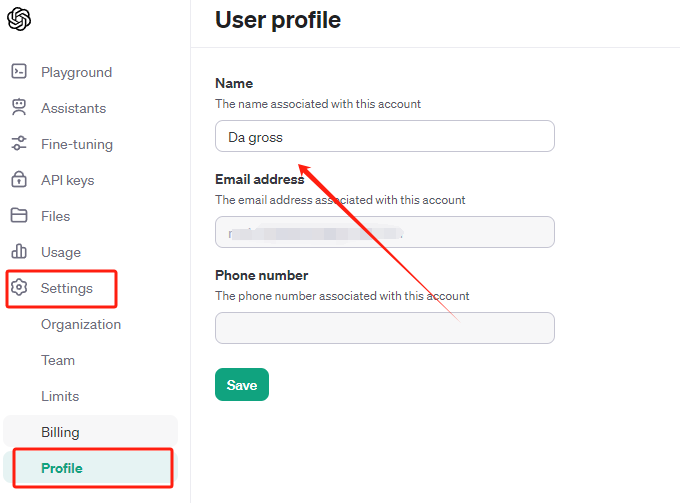
Task: Click the Playground terminal icon
Action: tap(19, 72)
